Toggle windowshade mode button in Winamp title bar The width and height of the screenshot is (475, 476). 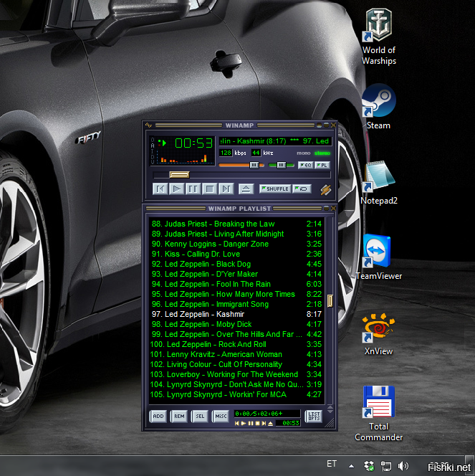(x=326, y=125)
